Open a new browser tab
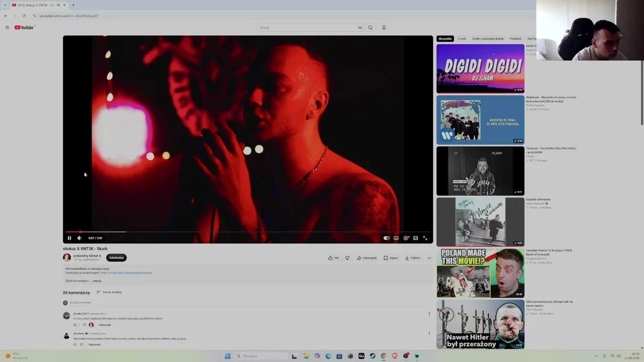The width and height of the screenshot is (644, 362). pyautogui.click(x=73, y=5)
